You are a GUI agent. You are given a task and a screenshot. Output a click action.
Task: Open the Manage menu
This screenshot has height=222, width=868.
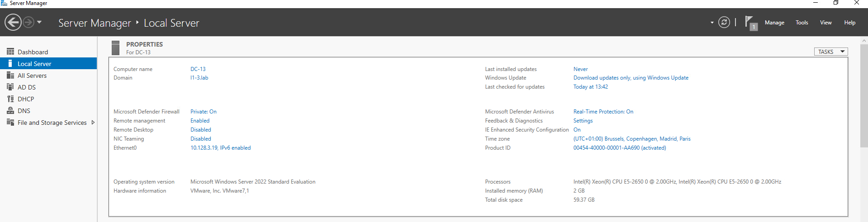774,23
